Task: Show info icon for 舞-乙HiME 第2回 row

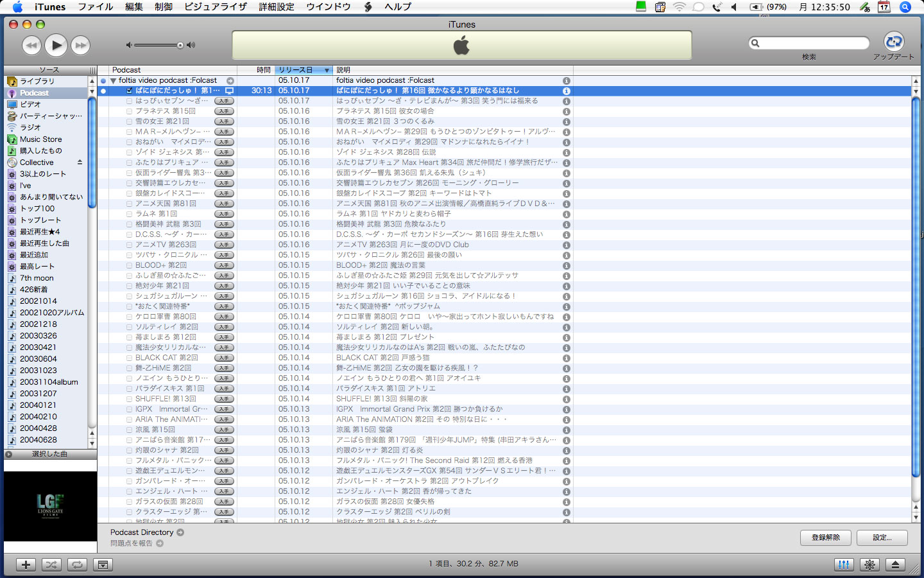Action: 567,369
